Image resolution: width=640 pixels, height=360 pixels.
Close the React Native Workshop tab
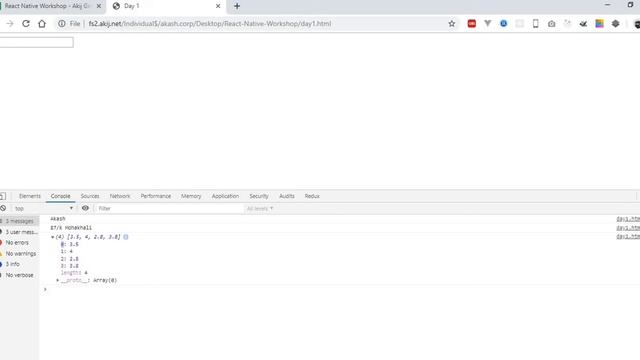click(x=99, y=6)
